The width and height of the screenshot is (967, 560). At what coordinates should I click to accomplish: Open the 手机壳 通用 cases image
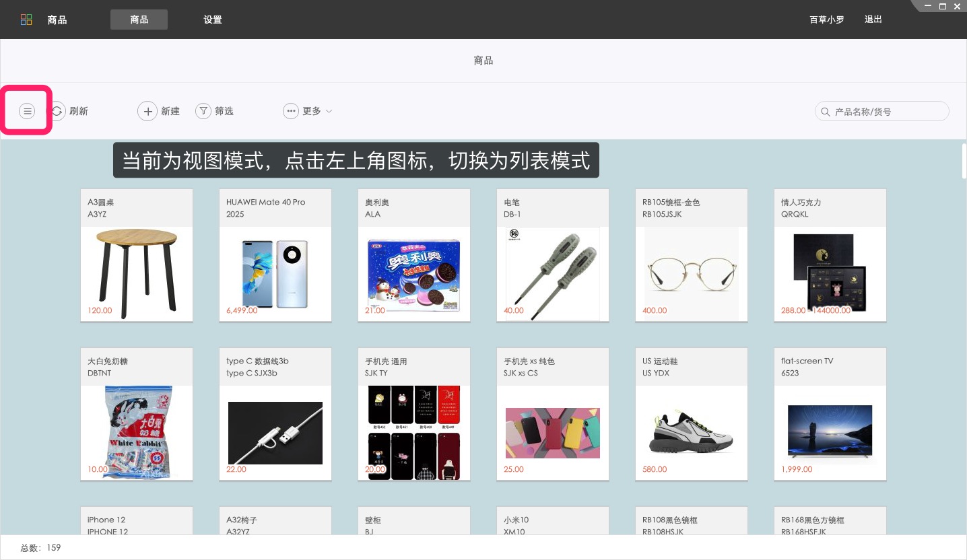414,433
